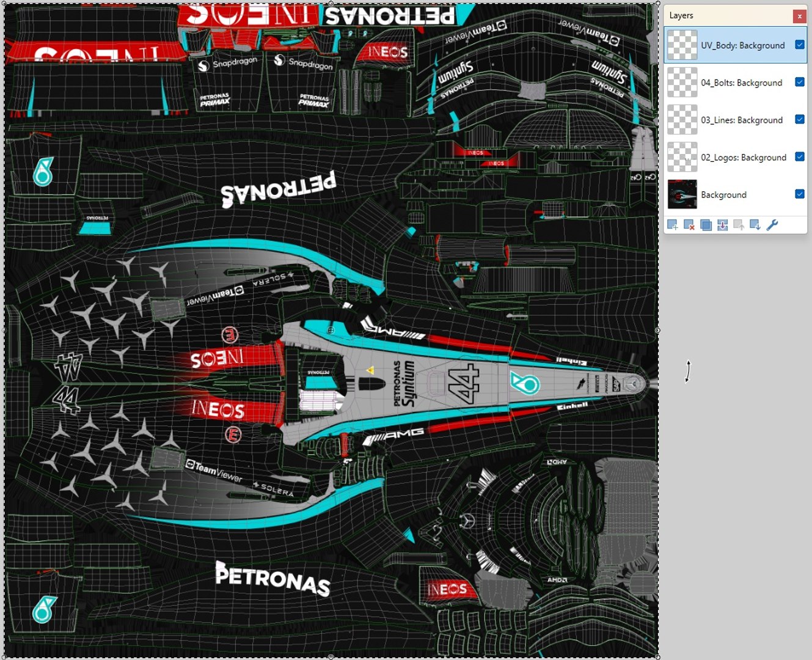Choose the 02_Logos layer thumbnail

tap(682, 156)
